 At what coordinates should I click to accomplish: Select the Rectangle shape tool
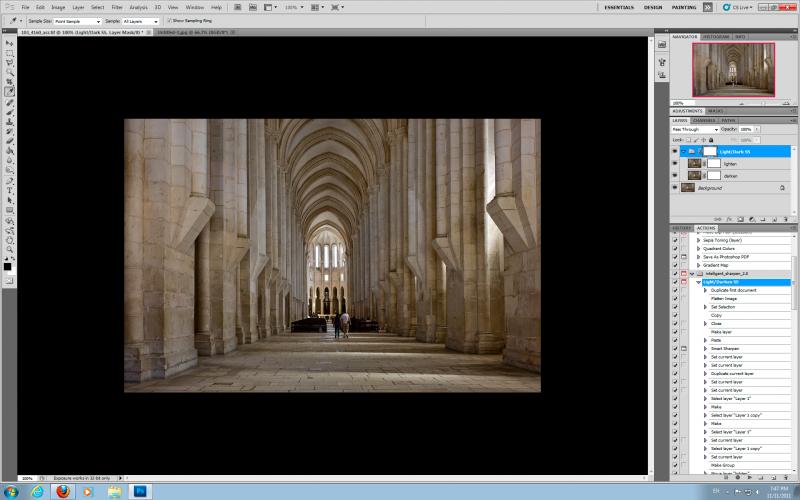pos(9,210)
